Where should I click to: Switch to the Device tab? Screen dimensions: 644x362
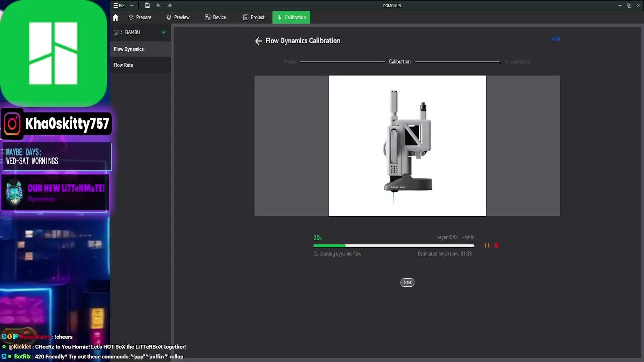pos(216,17)
